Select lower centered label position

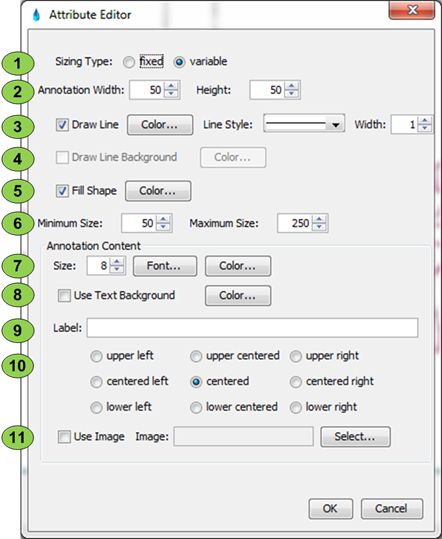pyautogui.click(x=196, y=408)
